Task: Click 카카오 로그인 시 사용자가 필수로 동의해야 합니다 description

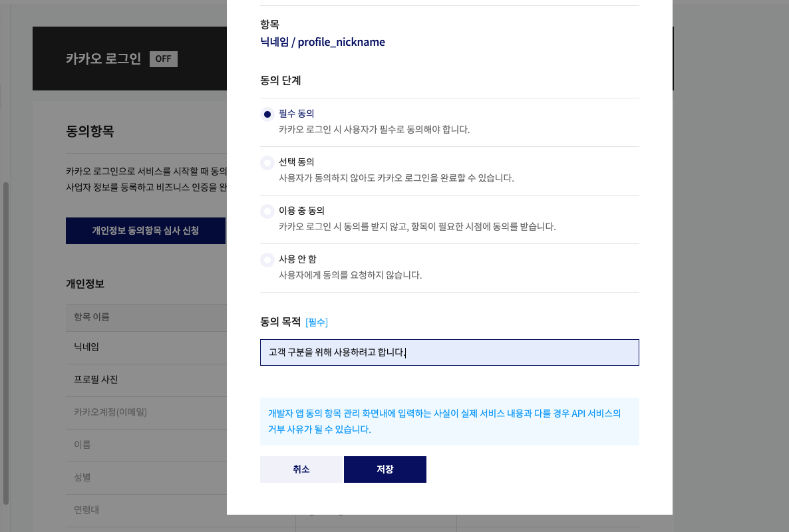Action: pos(375,130)
